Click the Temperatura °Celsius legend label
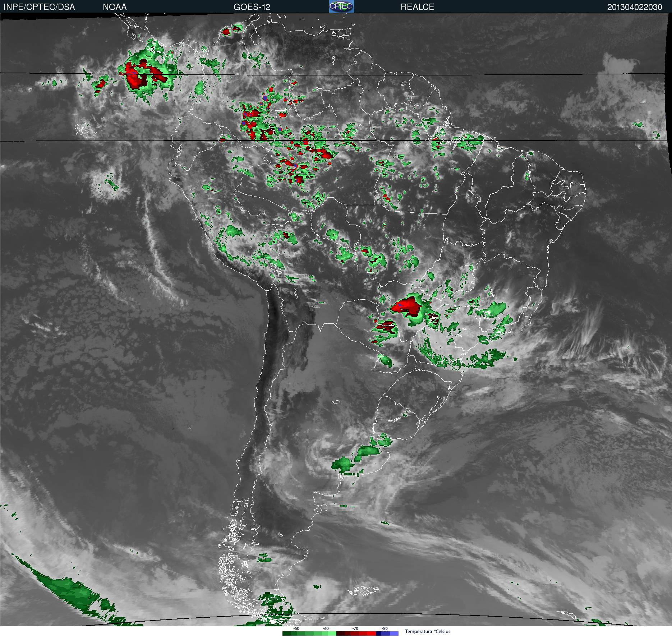Image resolution: width=672 pixels, height=636 pixels. click(428, 631)
